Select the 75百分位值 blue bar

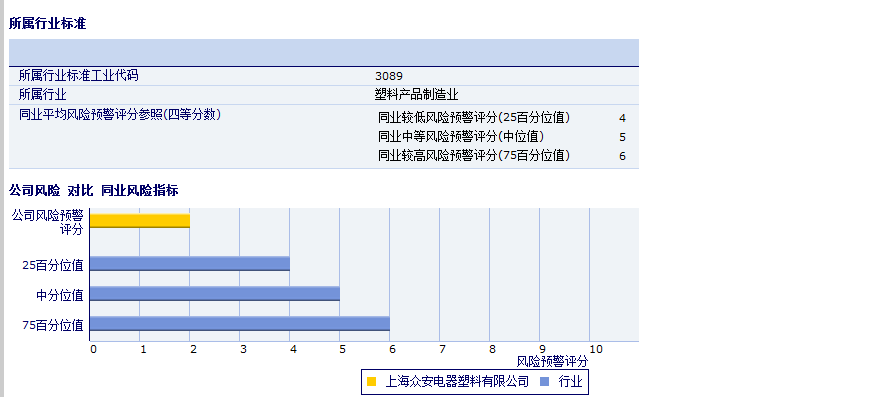click(240, 323)
